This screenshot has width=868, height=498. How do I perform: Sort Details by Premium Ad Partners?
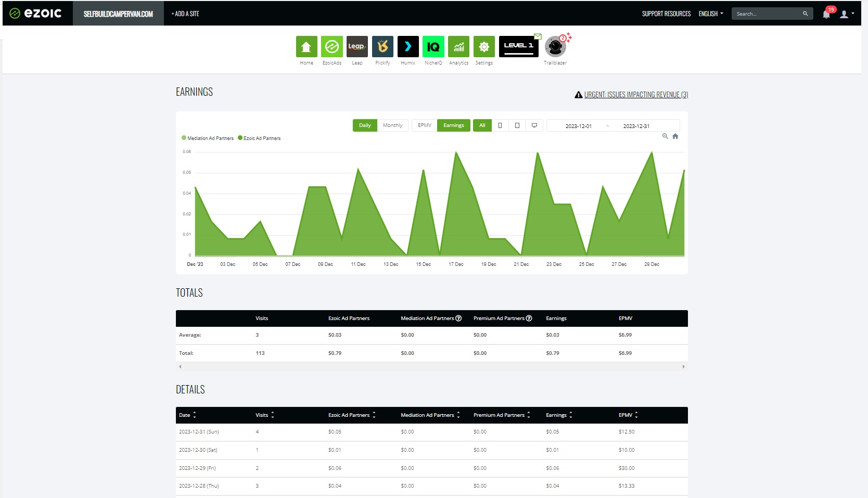(x=502, y=415)
